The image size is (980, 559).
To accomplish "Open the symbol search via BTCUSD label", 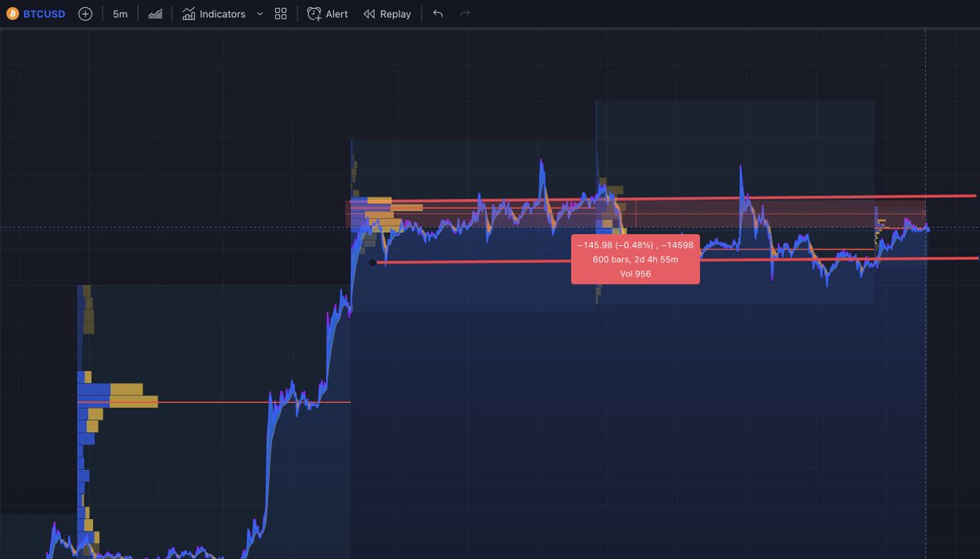I will tap(45, 13).
